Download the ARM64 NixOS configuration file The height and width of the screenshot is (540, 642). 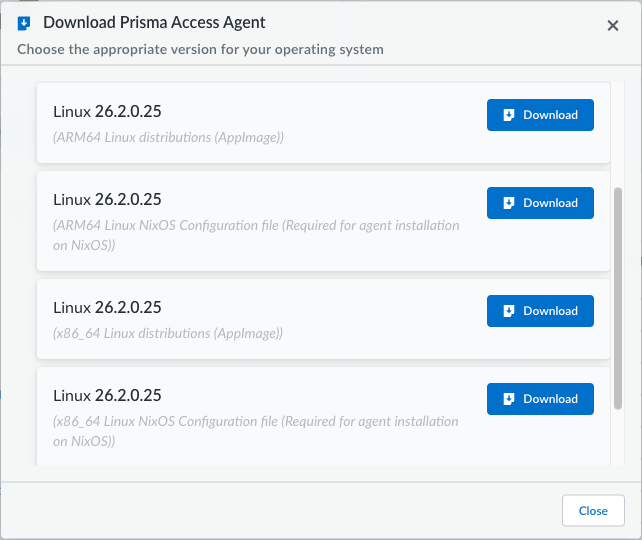(x=540, y=203)
